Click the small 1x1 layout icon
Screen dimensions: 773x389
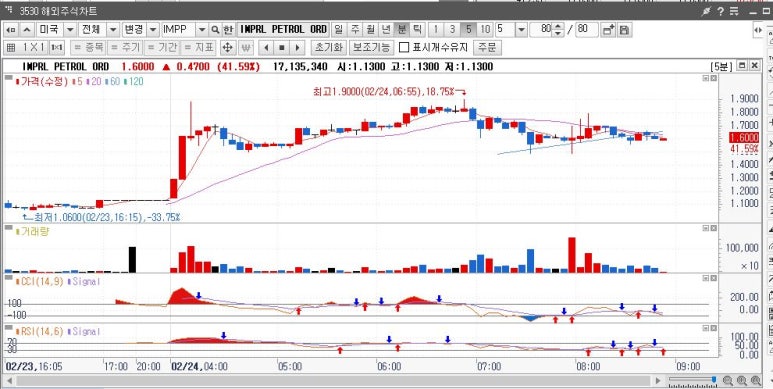point(57,48)
